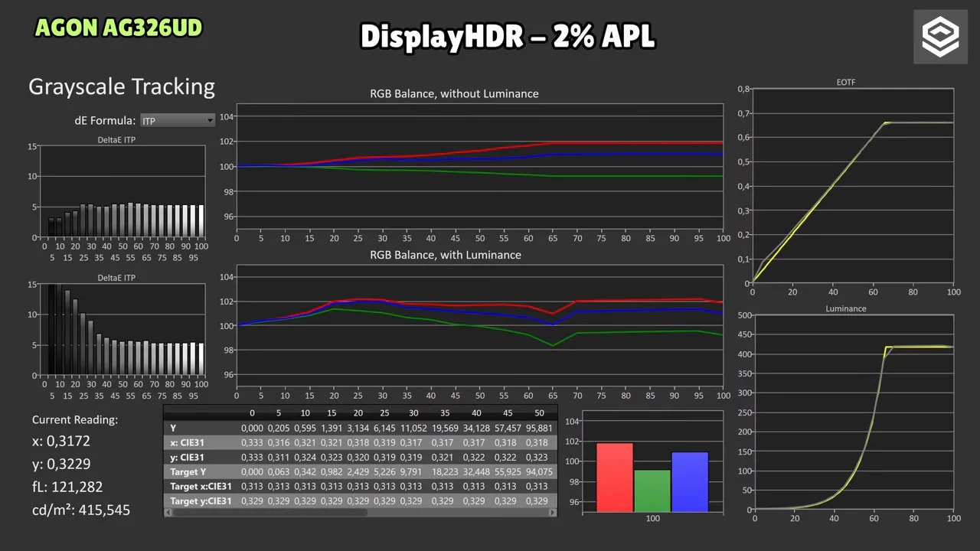Viewport: 980px width, 551px height.
Task: Click the Y value cell '0,205'
Action: (x=279, y=429)
